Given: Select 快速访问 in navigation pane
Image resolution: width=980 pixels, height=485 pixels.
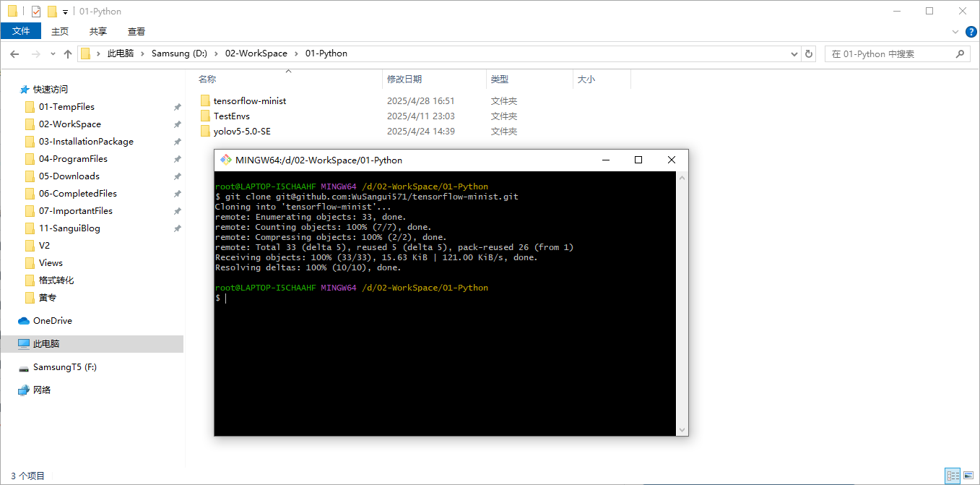Looking at the screenshot, I should (x=51, y=90).
